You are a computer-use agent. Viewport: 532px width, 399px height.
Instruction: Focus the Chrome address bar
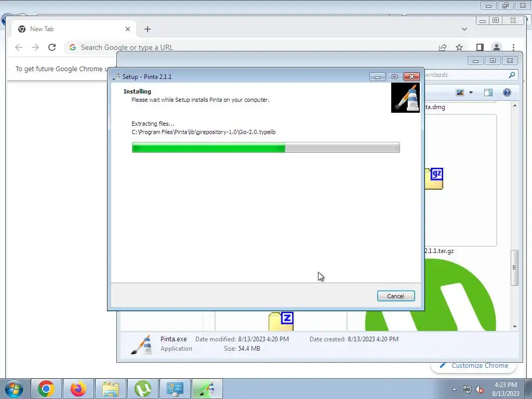251,47
